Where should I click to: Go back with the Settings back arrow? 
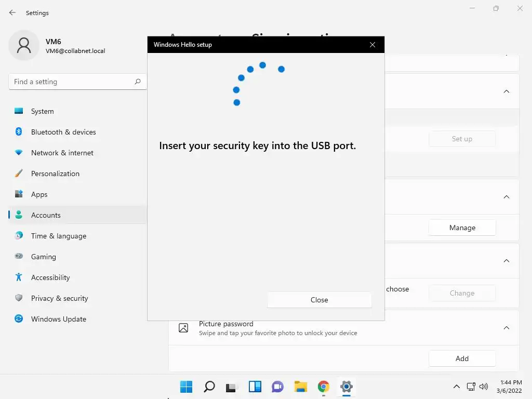coord(12,13)
